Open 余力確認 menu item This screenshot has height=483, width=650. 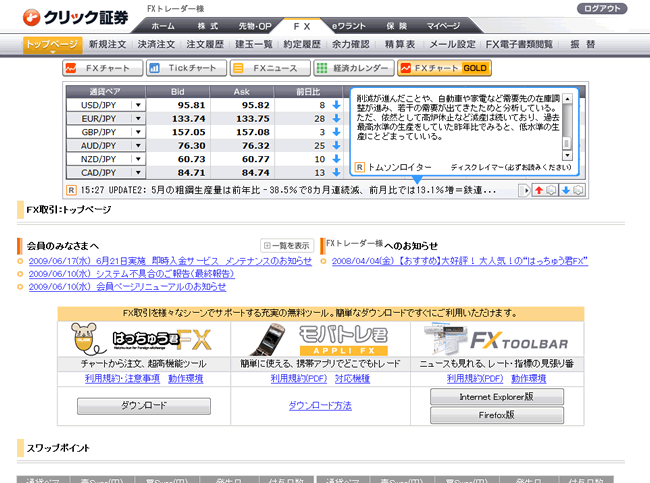tap(350, 44)
